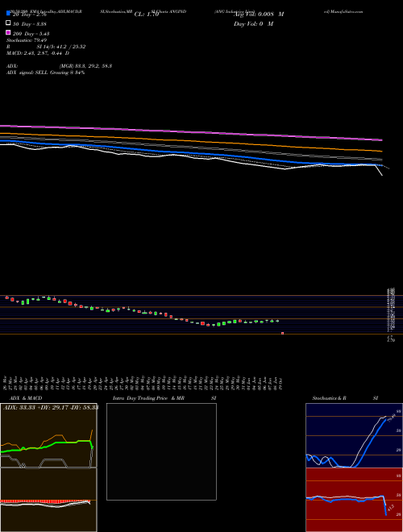Click the '1.70' price axis label
Image resolution: width=403 pixels, height=532 pixels.
click(x=391, y=339)
